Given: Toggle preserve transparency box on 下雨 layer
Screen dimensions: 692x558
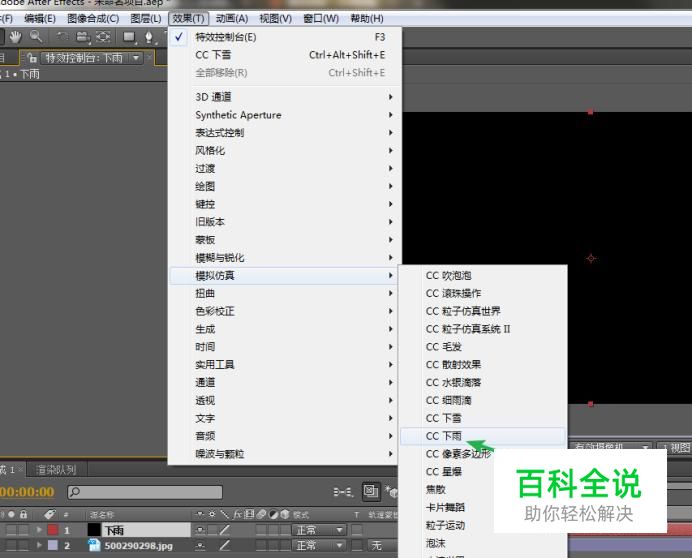Looking at the screenshot, I should click(357, 530).
